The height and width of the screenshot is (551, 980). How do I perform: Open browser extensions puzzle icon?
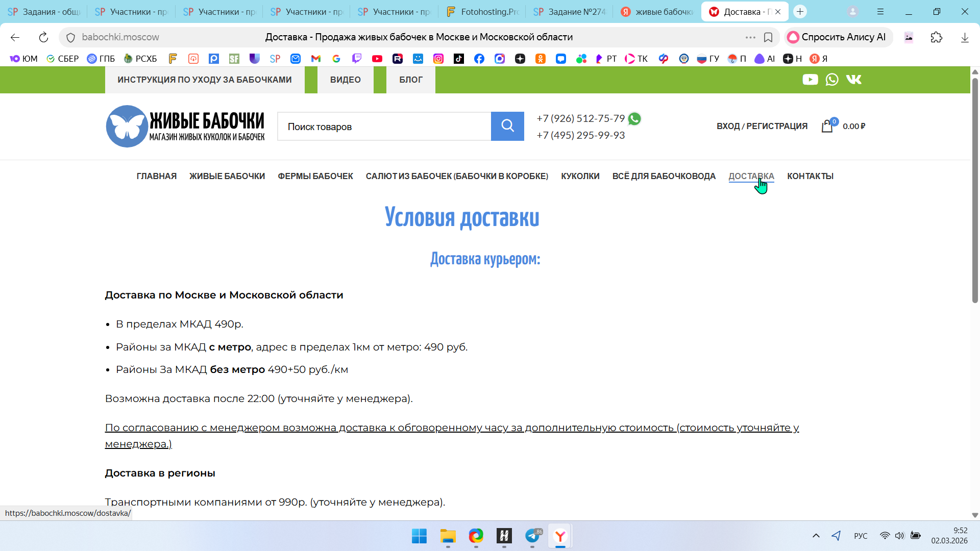(x=937, y=37)
